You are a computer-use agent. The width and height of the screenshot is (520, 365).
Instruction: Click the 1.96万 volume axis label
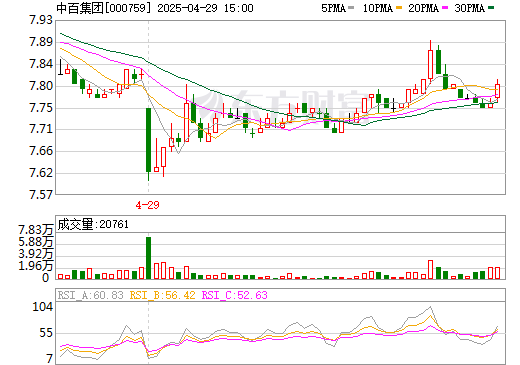click(36, 266)
